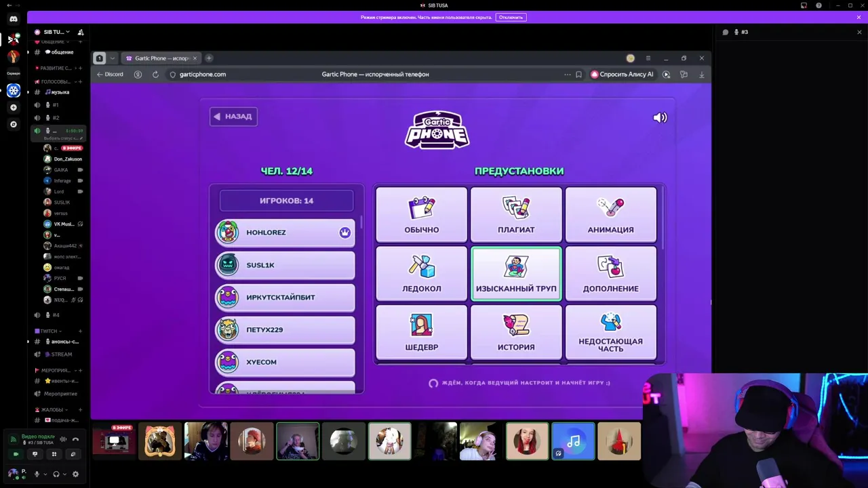This screenshot has height=488, width=868.
Task: Select player SUSL1K in the list
Action: coord(285,265)
